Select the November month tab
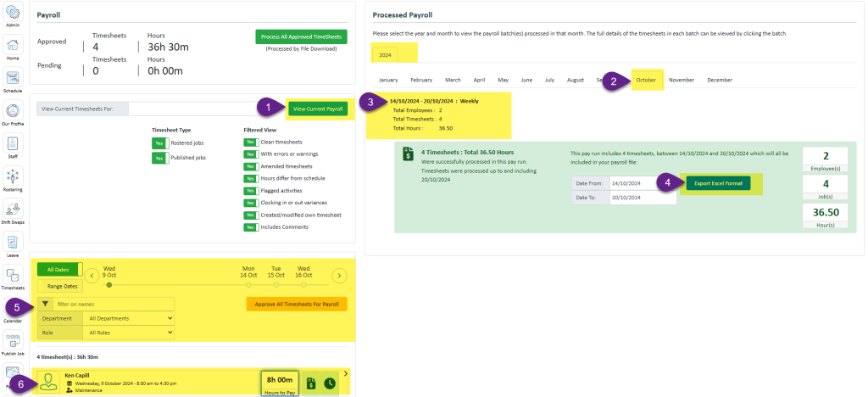Viewport: 868px width, 397px height. click(682, 80)
